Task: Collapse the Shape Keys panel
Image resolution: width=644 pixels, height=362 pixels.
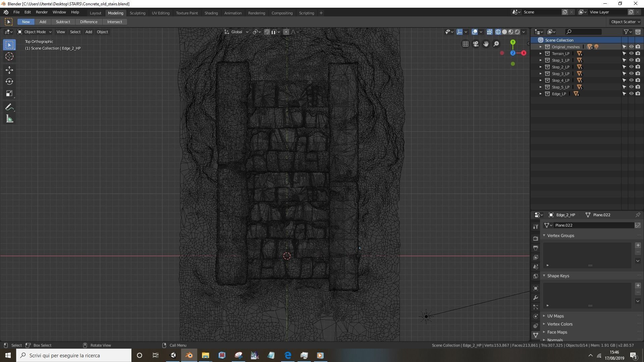Action: [544, 276]
